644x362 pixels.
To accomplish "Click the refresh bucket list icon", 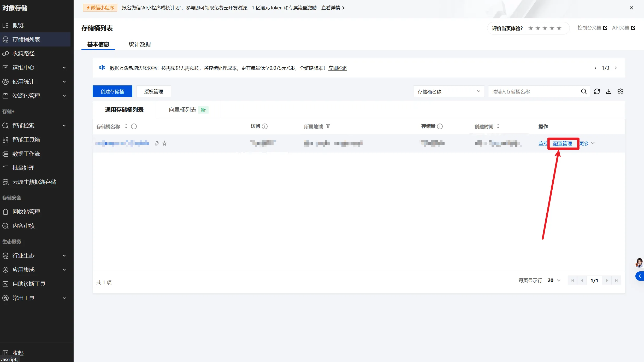I will click(x=597, y=91).
